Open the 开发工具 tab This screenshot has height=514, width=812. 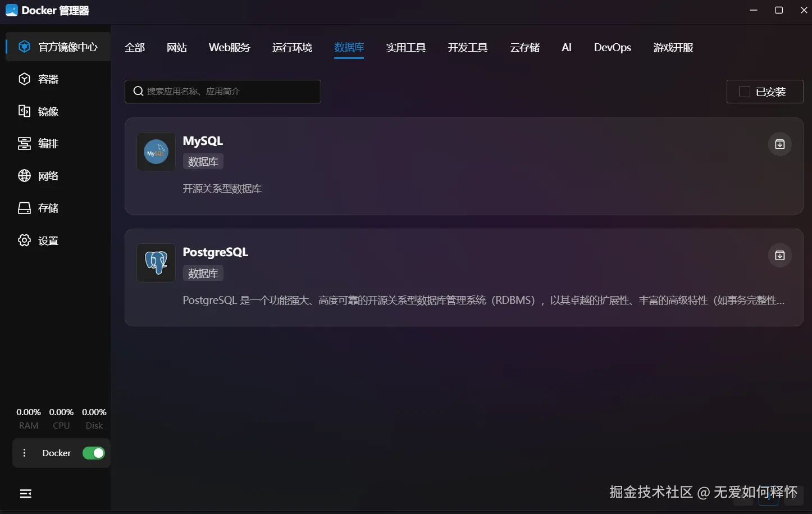point(468,48)
